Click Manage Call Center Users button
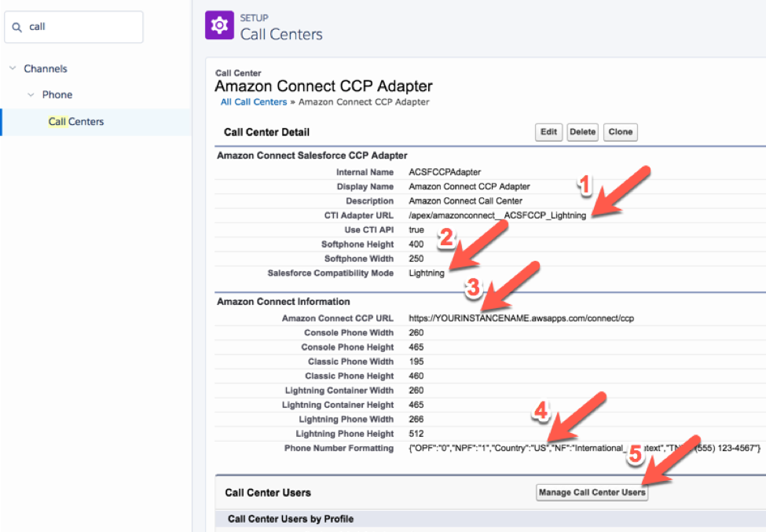 [x=592, y=493]
